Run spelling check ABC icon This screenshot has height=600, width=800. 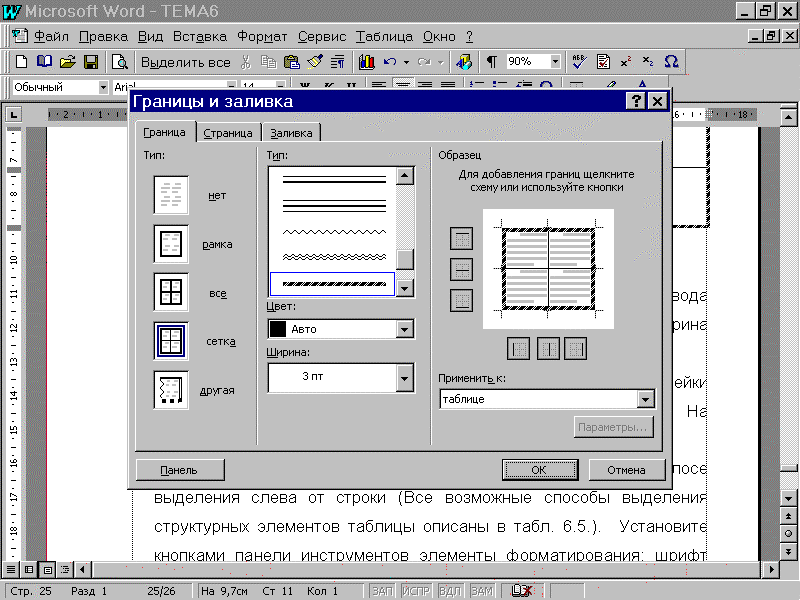579,62
